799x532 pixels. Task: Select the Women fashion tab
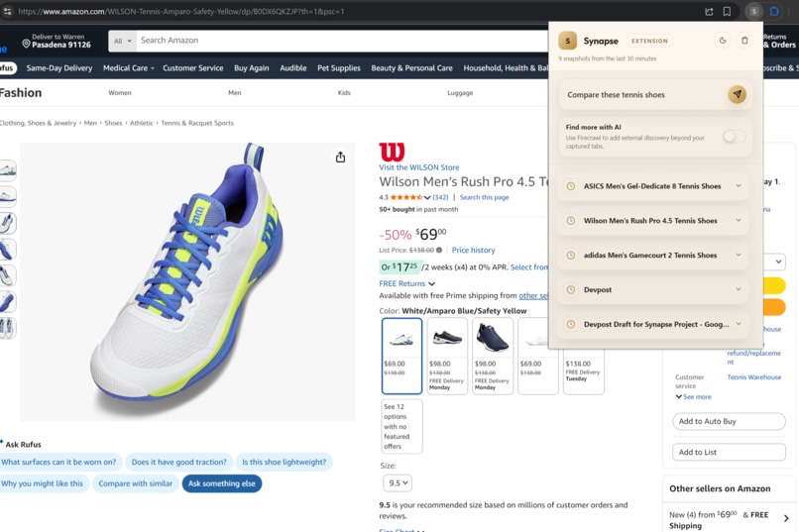(120, 93)
